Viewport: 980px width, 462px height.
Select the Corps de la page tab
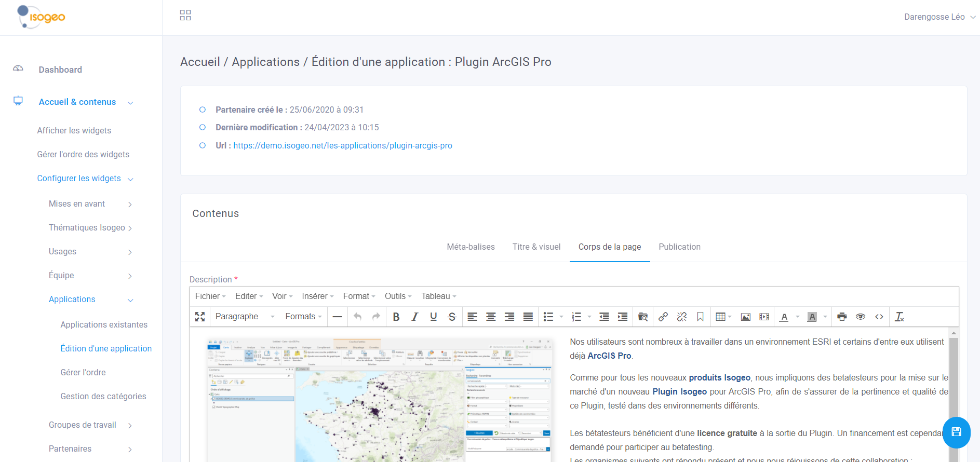[610, 247]
